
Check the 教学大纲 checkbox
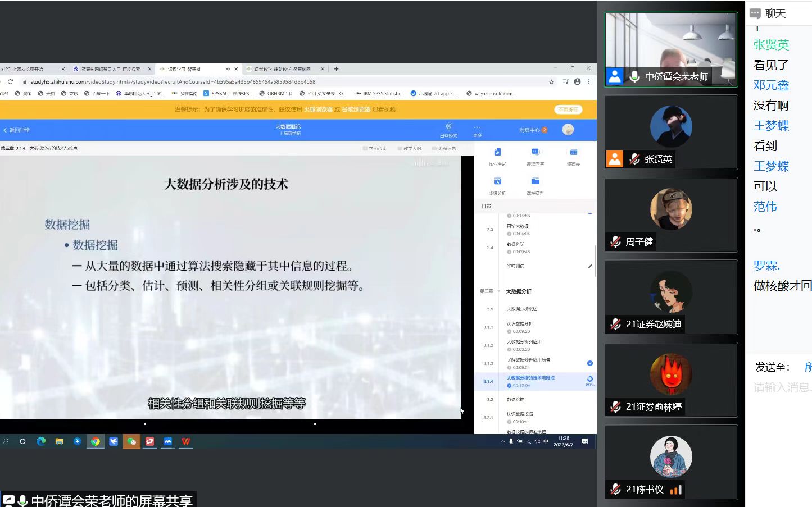pyautogui.click(x=400, y=148)
